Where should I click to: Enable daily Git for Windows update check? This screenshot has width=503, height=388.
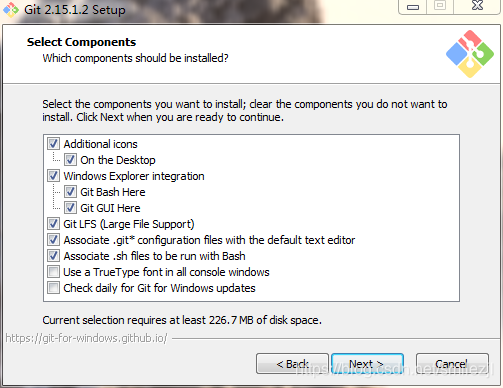click(x=53, y=288)
